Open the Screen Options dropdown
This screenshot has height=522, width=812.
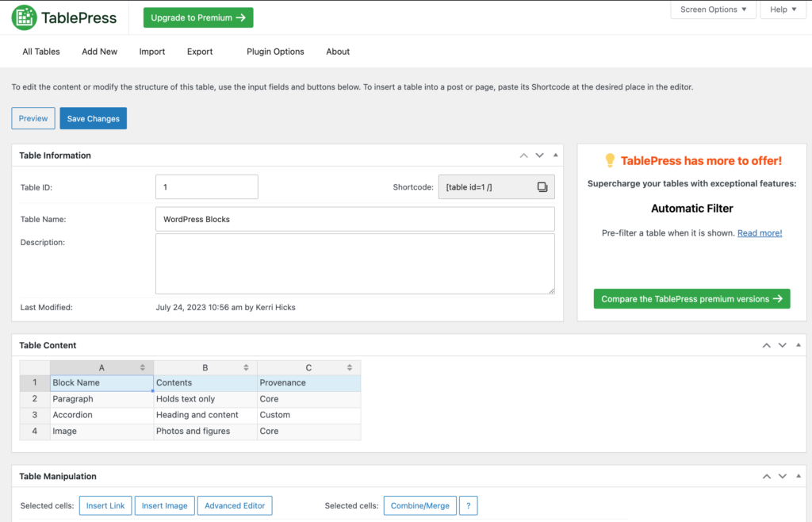(x=712, y=10)
